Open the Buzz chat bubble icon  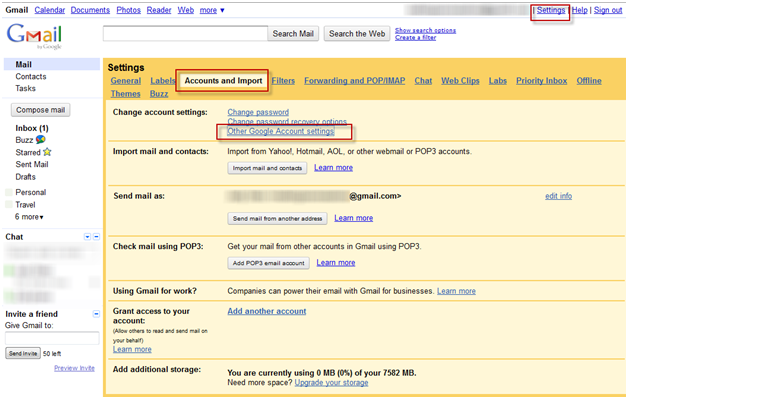click(x=41, y=140)
